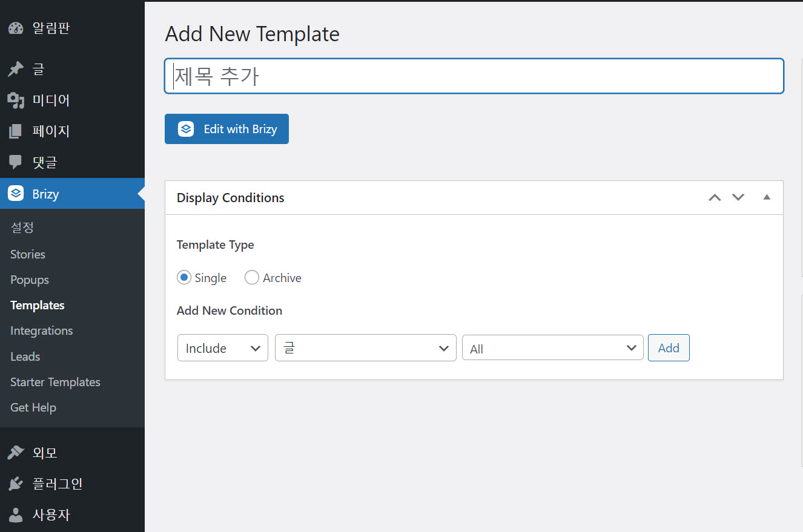
Task: Open the post type dropdown showing 글
Action: [x=365, y=348]
